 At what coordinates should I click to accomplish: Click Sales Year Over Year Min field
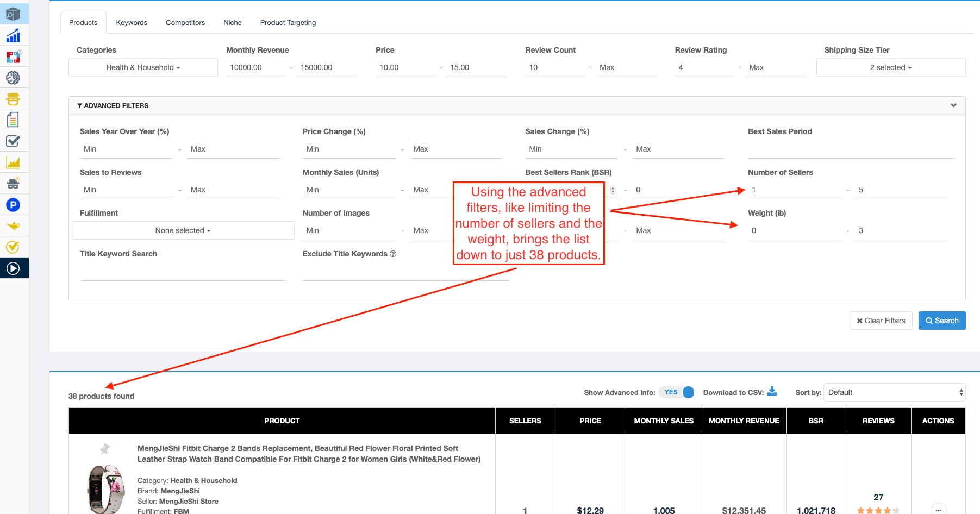coord(126,149)
